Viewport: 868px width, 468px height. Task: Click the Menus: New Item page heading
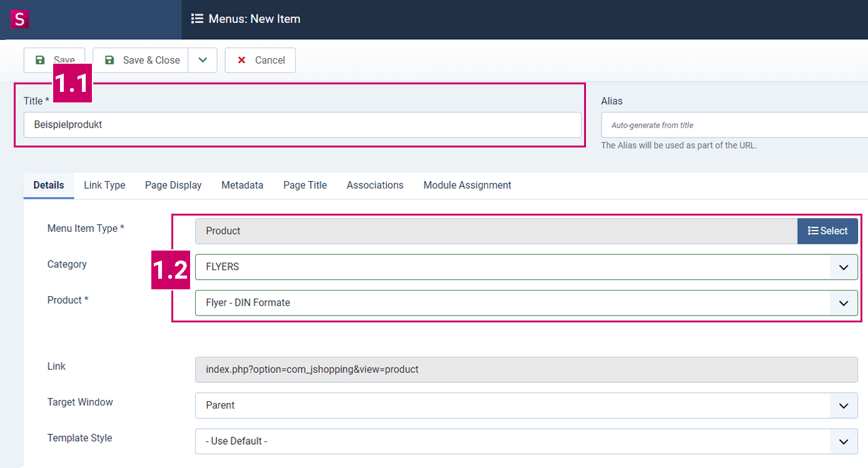coord(255,19)
